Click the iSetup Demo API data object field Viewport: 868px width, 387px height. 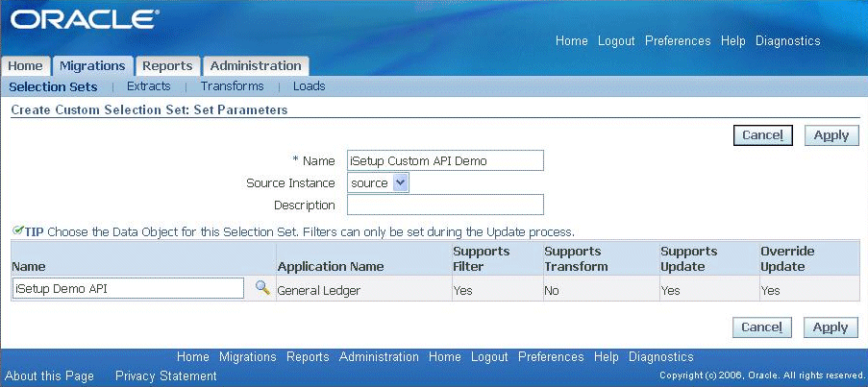(x=128, y=288)
